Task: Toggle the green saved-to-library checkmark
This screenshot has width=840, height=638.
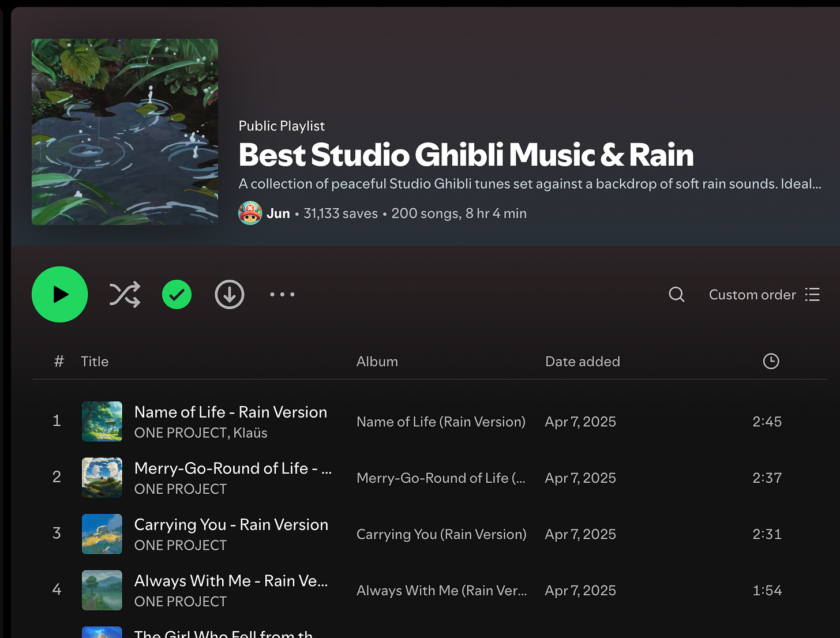Action: [177, 294]
